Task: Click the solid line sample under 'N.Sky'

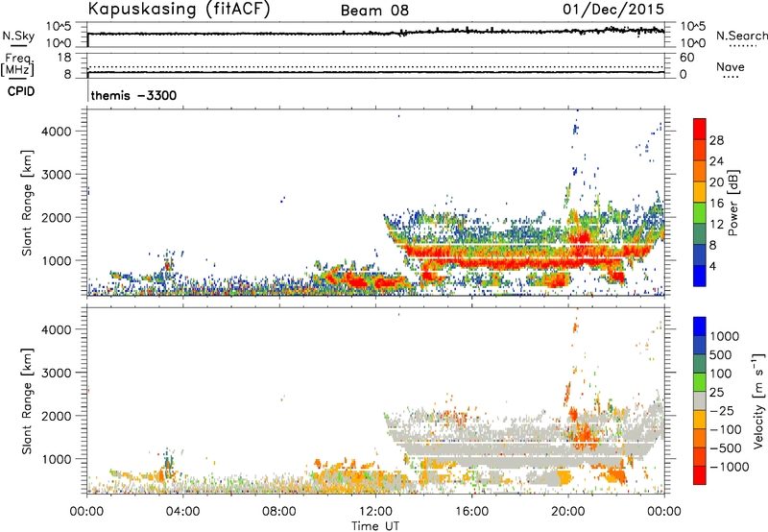Action: click(18, 45)
